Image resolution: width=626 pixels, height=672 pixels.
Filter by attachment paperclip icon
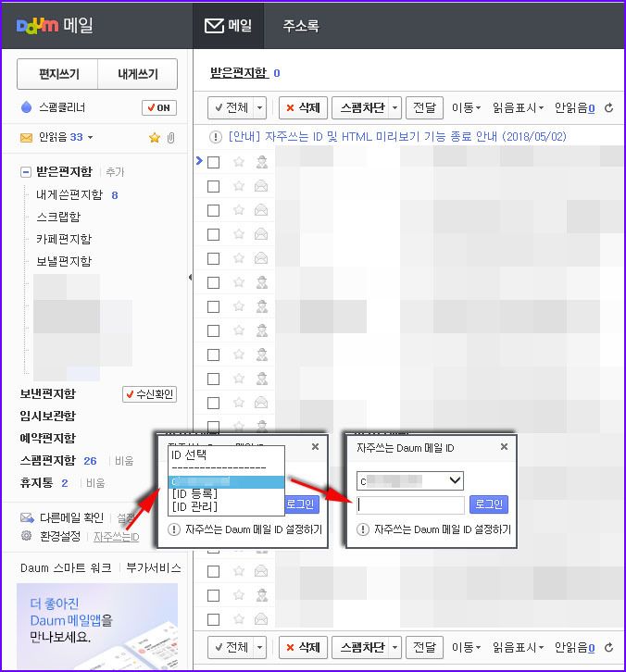(x=170, y=138)
